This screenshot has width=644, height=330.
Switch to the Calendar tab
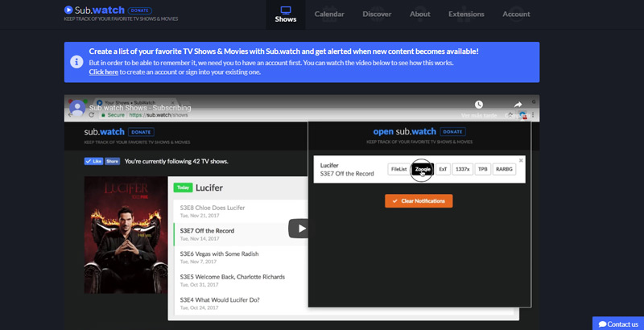(329, 14)
